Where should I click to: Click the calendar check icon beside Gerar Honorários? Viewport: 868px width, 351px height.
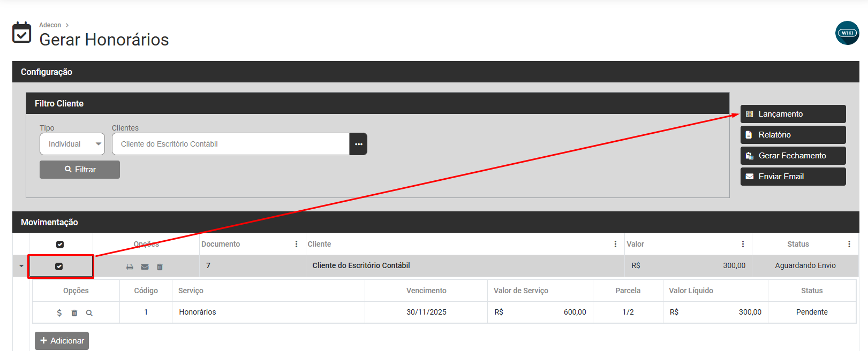coord(22,33)
